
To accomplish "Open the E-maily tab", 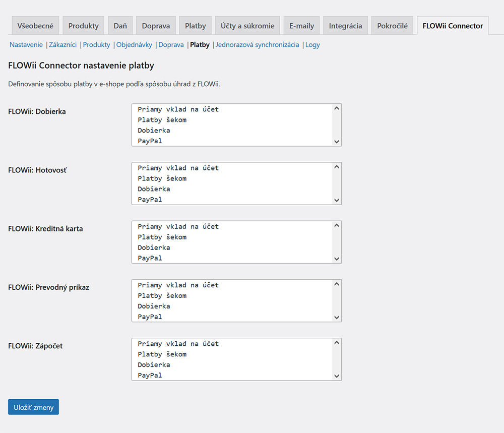I will [301, 26].
